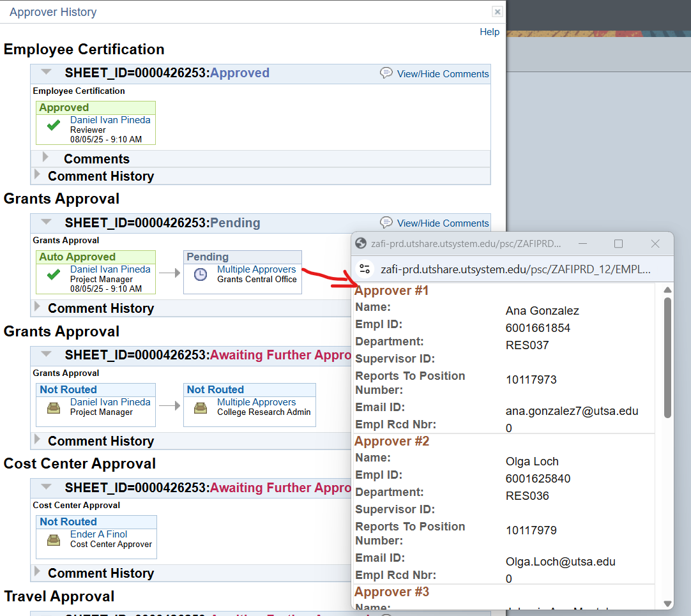Click Olga Loch name value
Image resolution: width=691 pixels, height=616 pixels.
tap(532, 462)
